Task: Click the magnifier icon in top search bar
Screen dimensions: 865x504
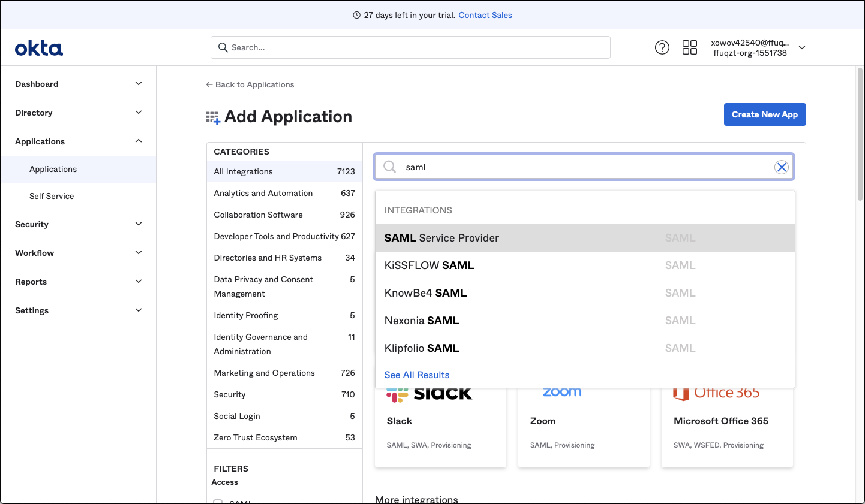Action: coord(223,47)
